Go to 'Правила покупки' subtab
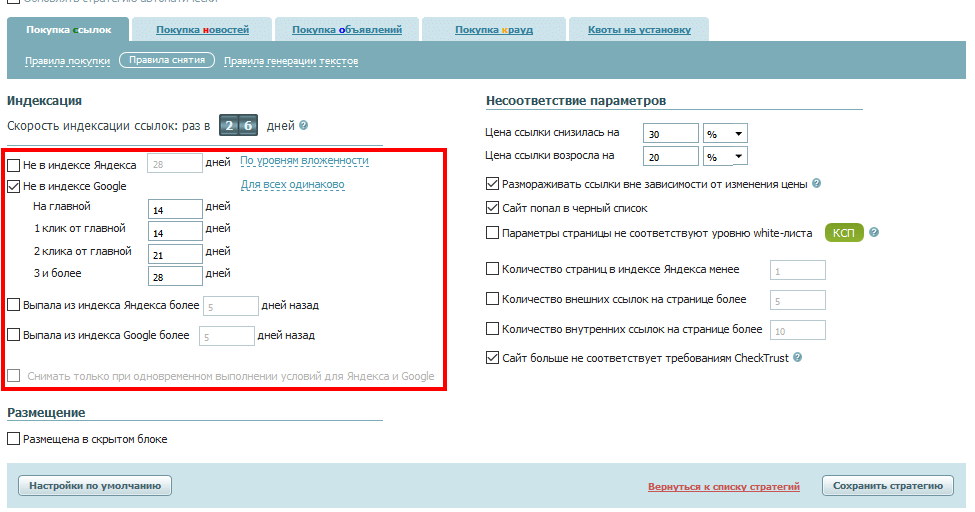 click(67, 61)
